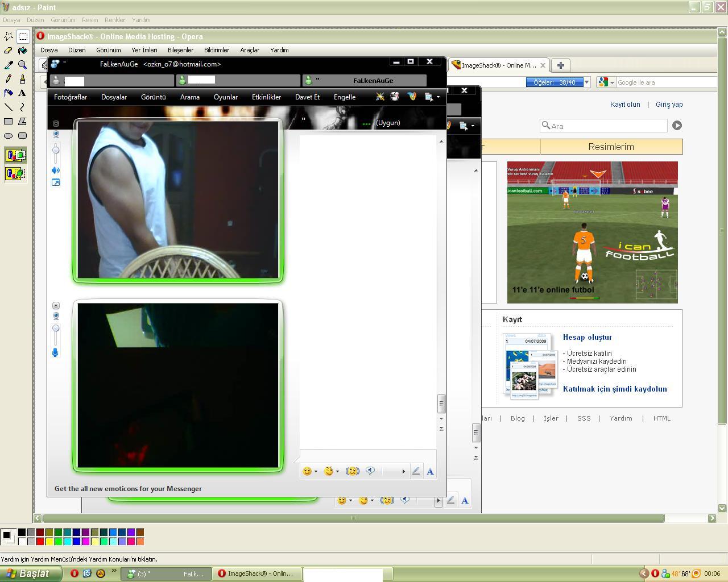
Task: Select the Fill With Color bucket tool
Action: point(23,51)
